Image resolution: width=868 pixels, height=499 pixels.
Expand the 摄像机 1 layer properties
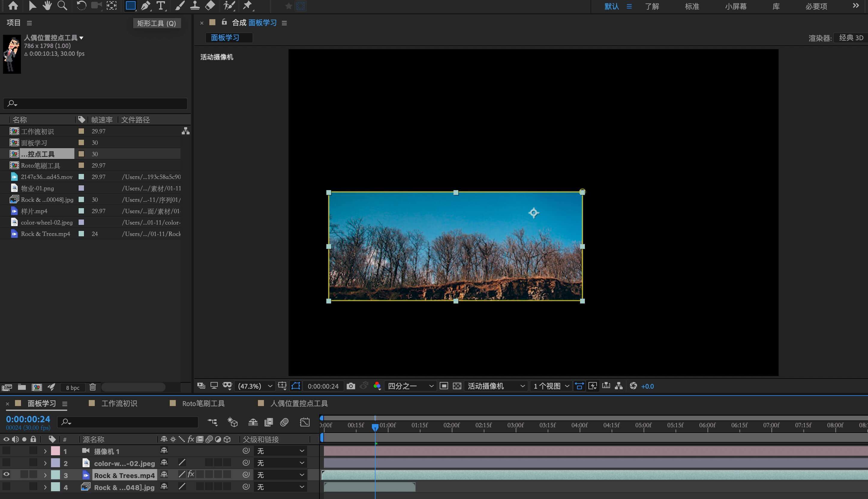pos(45,451)
